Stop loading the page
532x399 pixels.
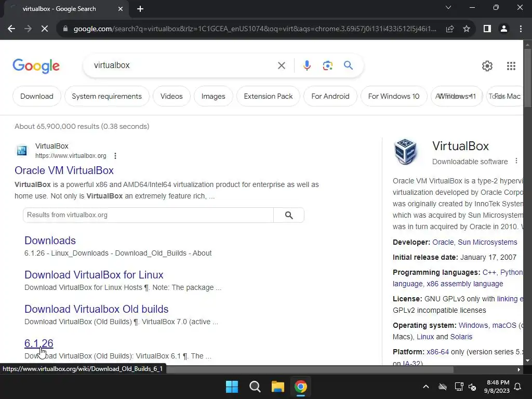pos(45,29)
